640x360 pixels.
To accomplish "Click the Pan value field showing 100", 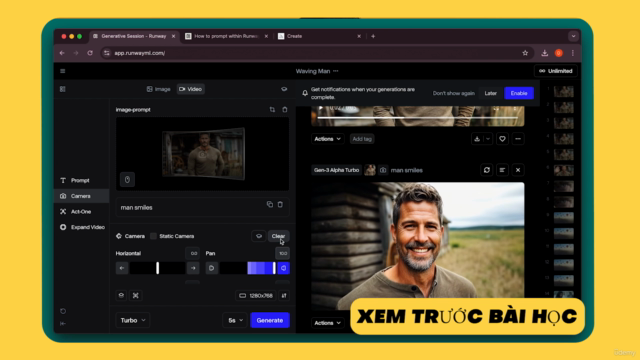I will click(x=282, y=253).
